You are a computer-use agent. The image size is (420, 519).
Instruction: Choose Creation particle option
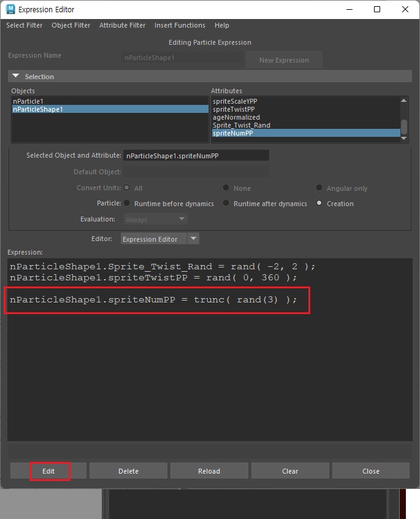tap(319, 203)
